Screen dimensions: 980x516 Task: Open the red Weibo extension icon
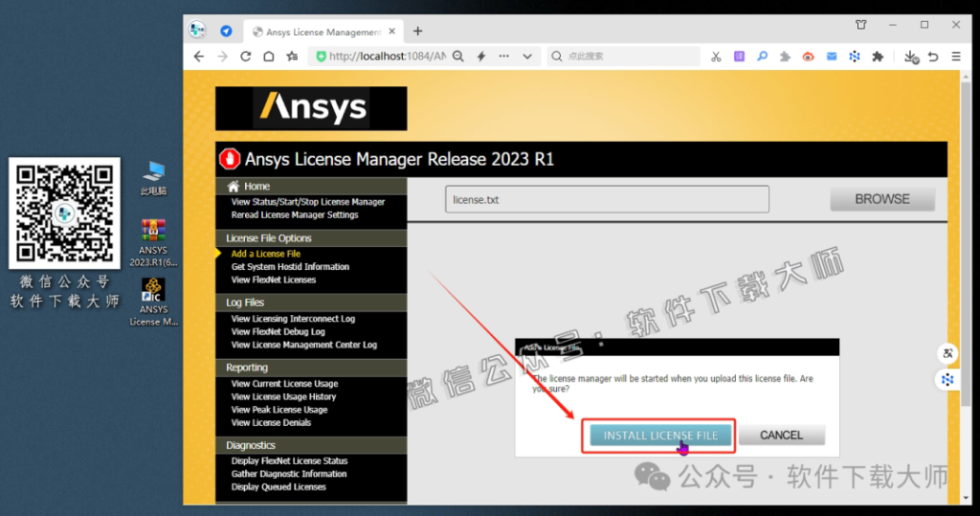pos(808,56)
